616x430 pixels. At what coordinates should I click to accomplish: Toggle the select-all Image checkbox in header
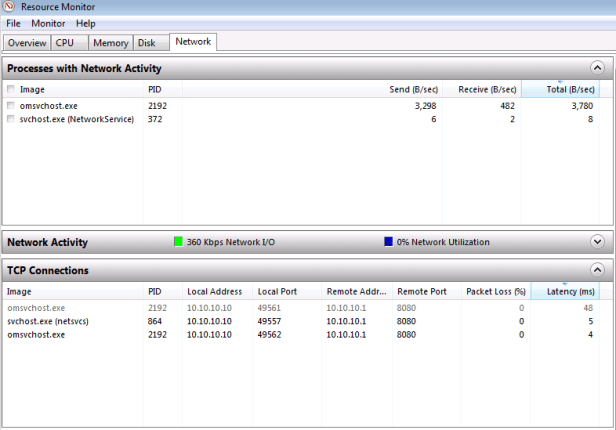pos(11,90)
